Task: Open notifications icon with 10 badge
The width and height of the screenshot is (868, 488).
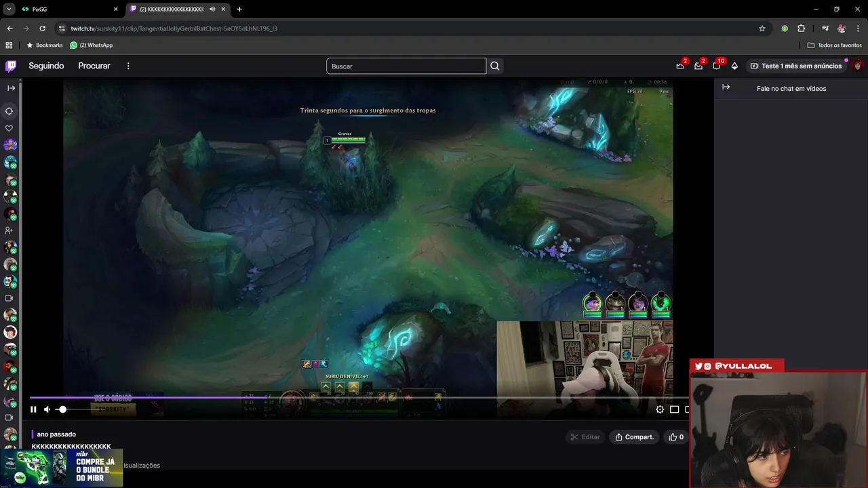Action: (717, 66)
